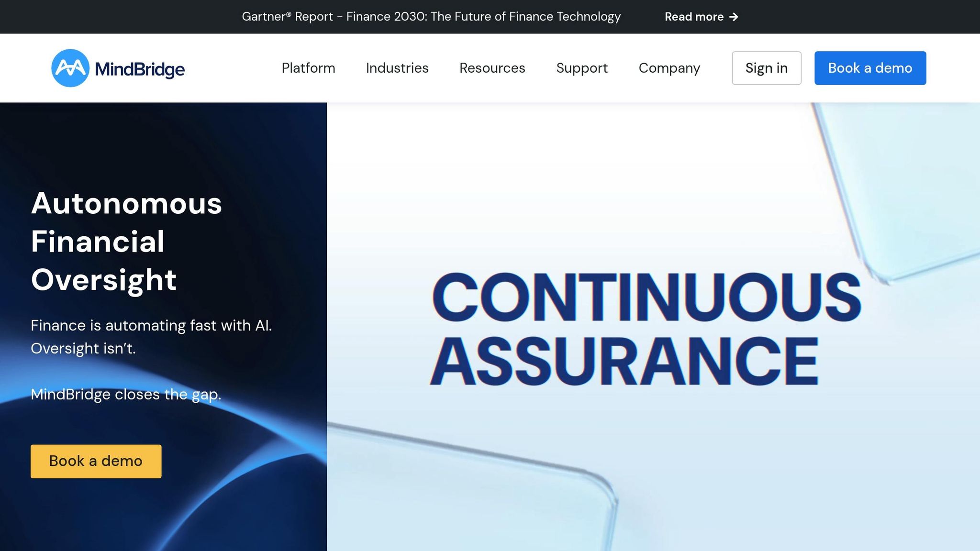980x551 pixels.
Task: Open the Industries menu
Action: coord(397,68)
